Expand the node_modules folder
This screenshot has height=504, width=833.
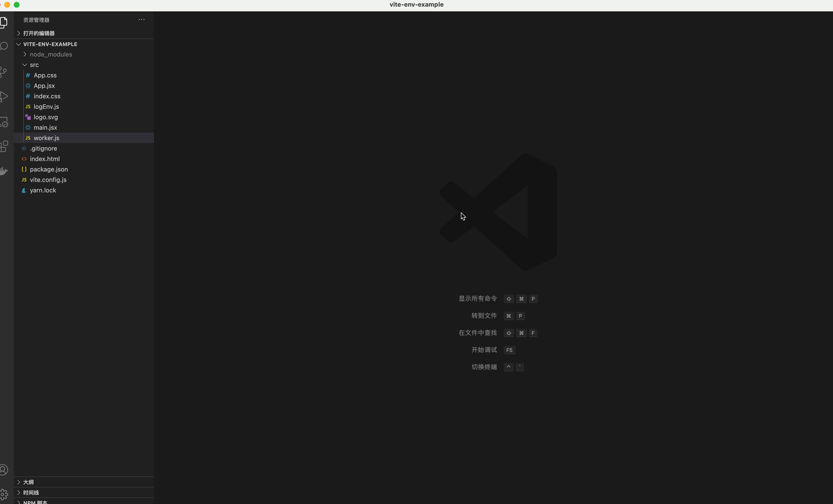(51, 54)
